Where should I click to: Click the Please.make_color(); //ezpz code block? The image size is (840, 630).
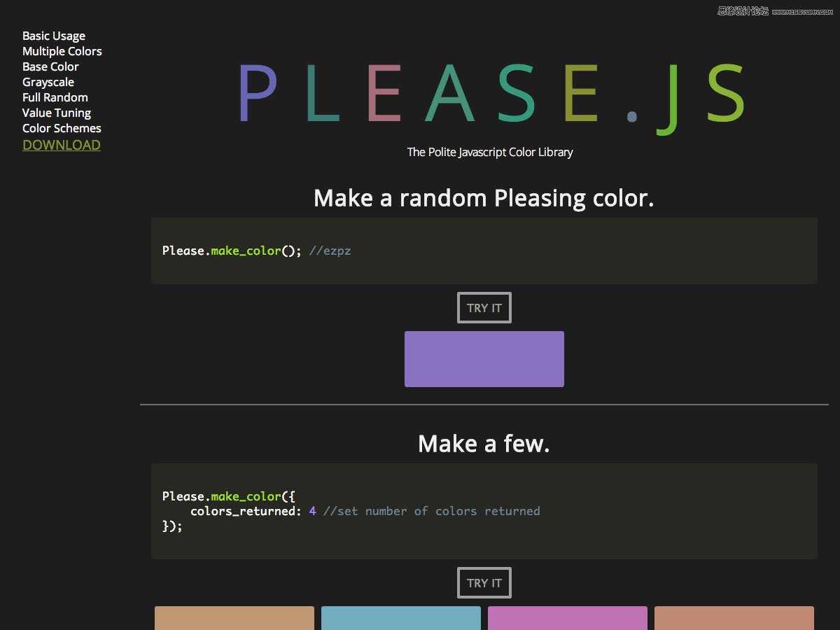point(484,251)
